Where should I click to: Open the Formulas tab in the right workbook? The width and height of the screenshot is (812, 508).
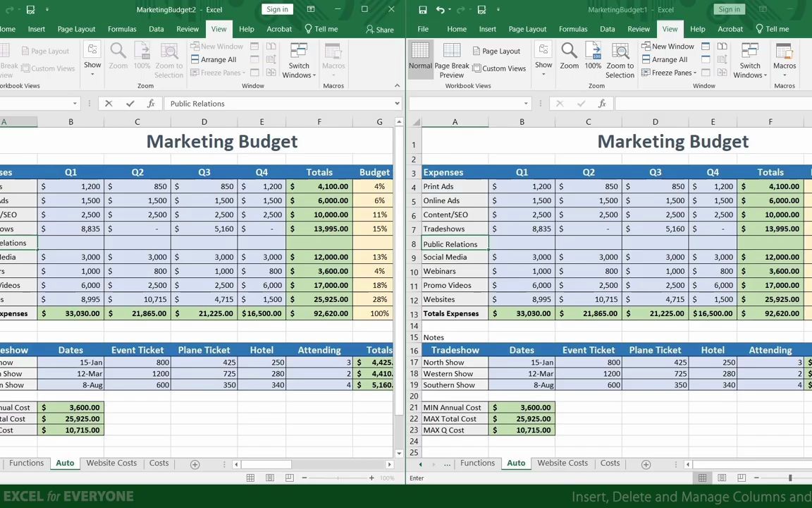[x=572, y=29]
